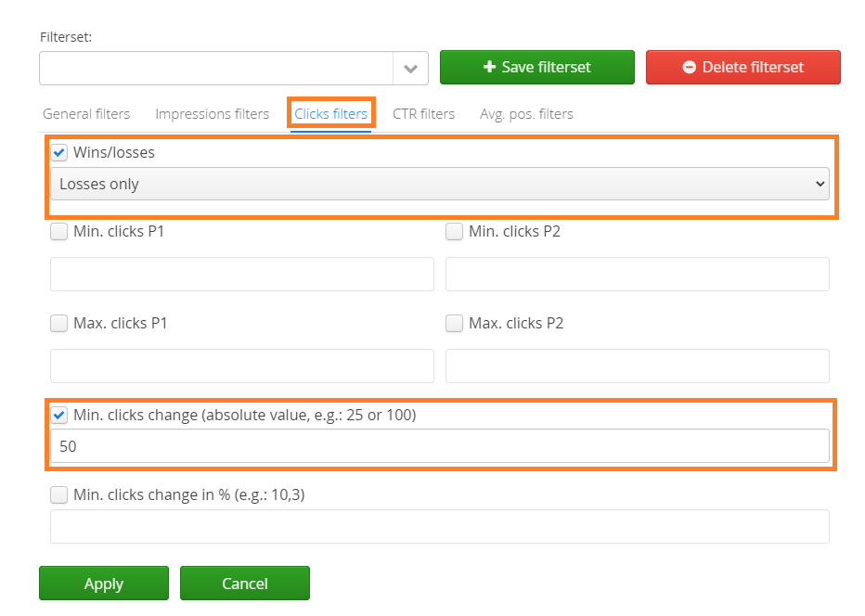Enable the Min. clicks P1 checkbox
865x616 pixels.
(59, 231)
